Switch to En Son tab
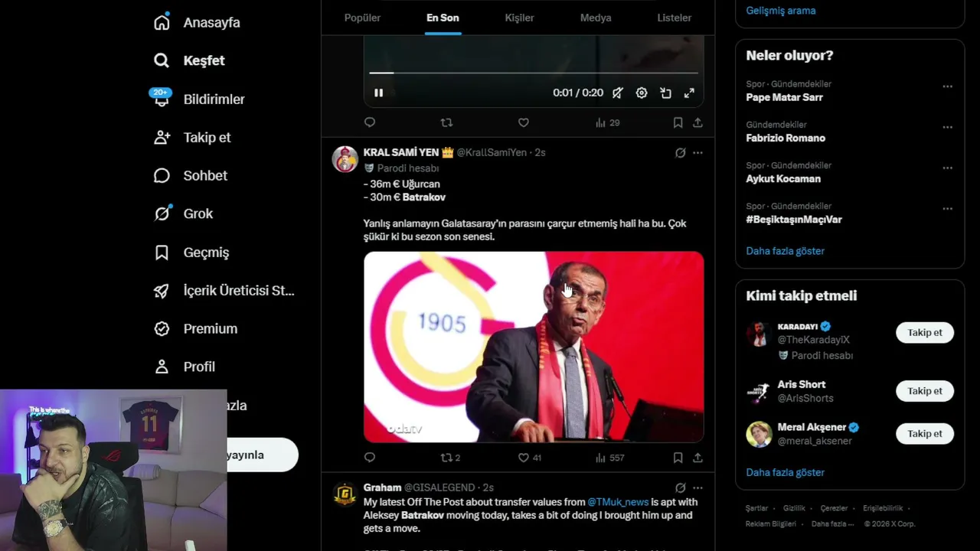Screen dimensions: 980x551 tap(443, 18)
